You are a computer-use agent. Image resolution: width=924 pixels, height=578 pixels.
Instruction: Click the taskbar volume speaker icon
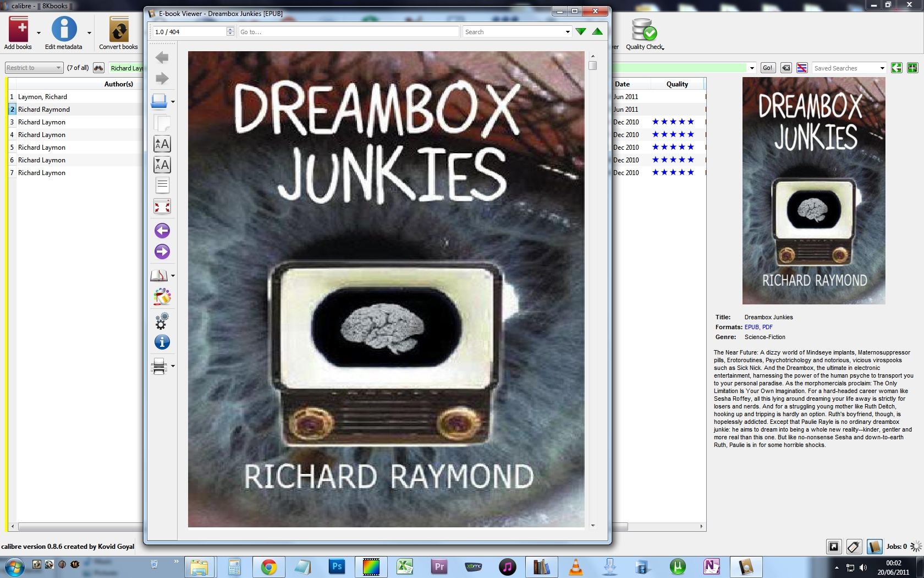click(x=863, y=568)
